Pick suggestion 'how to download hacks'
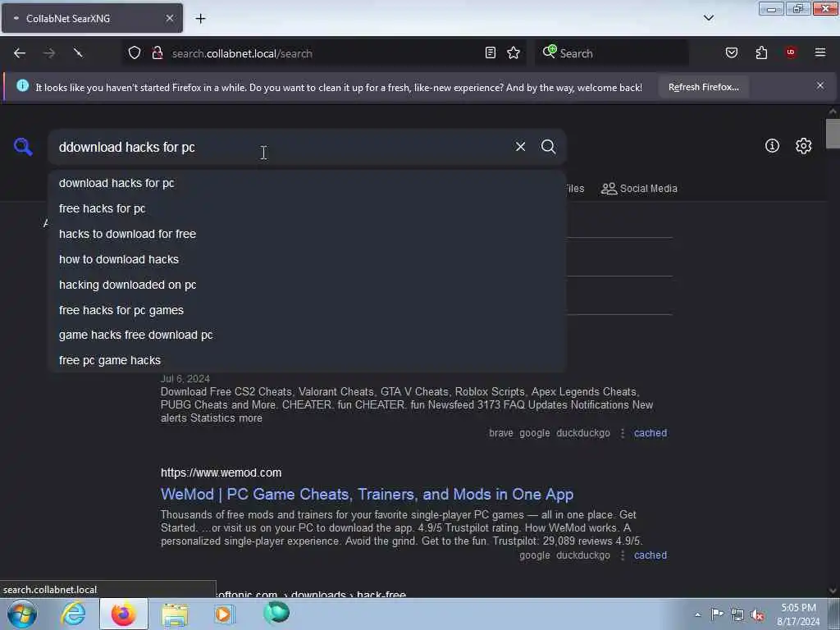Viewport: 840px width, 630px height. 307,259
